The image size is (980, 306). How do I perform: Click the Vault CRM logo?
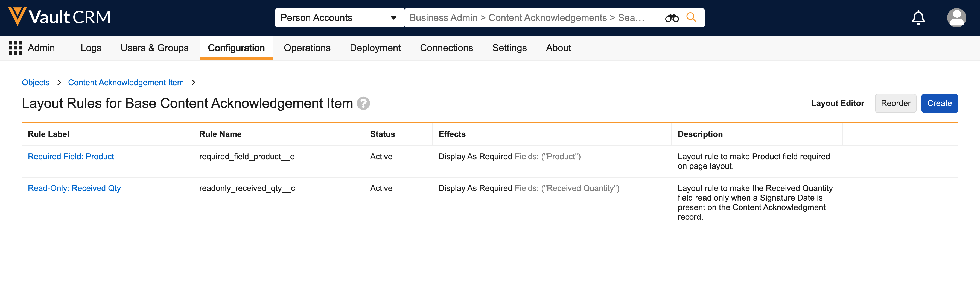point(59,17)
